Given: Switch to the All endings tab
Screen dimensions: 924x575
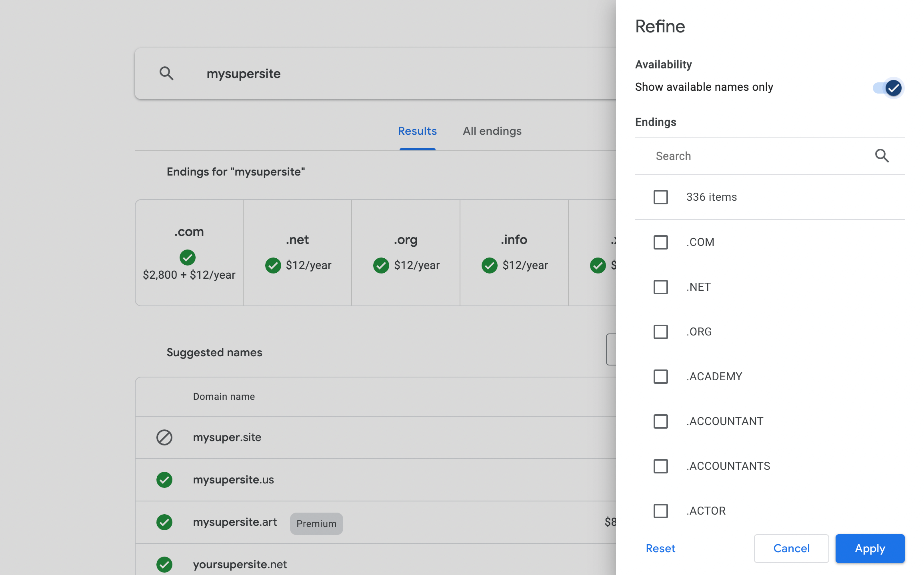Looking at the screenshot, I should click(492, 130).
